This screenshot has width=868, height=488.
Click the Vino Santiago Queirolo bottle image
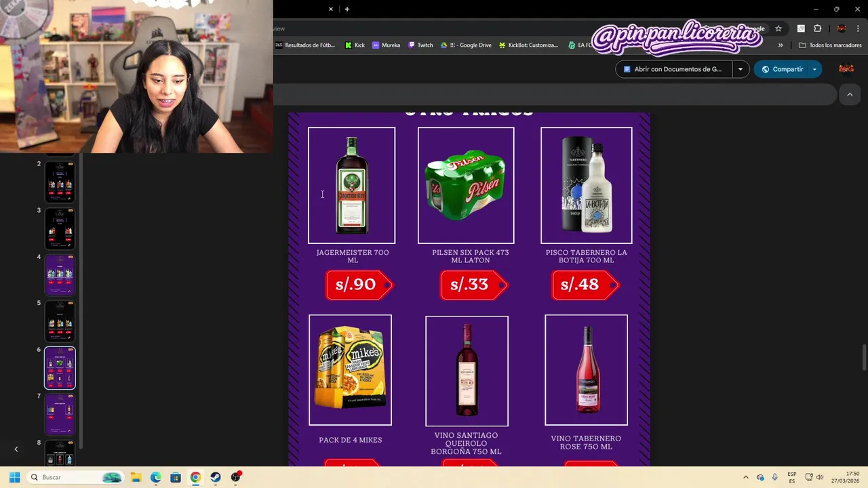point(467,371)
